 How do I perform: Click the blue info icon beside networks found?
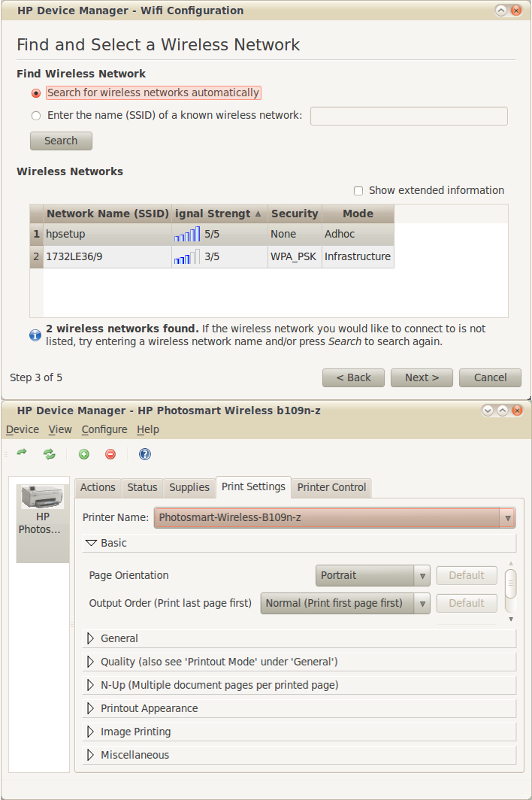click(x=35, y=335)
